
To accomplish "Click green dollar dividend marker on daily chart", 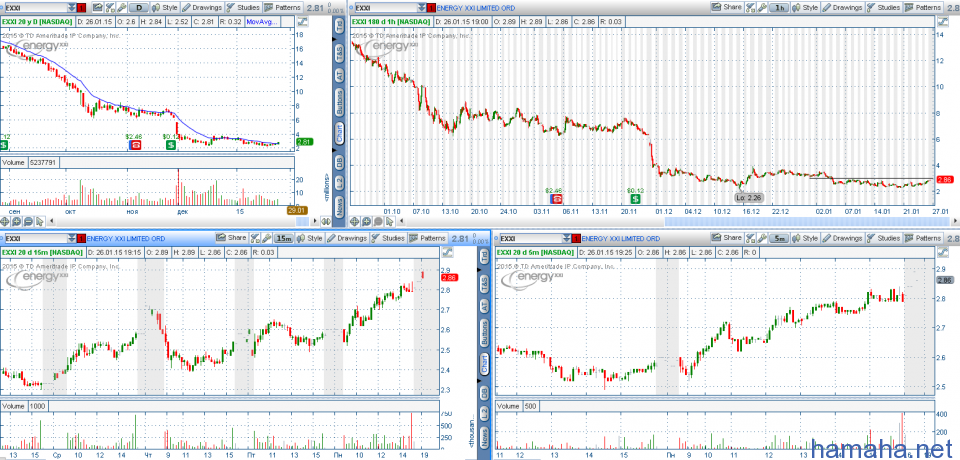I will click(171, 145).
